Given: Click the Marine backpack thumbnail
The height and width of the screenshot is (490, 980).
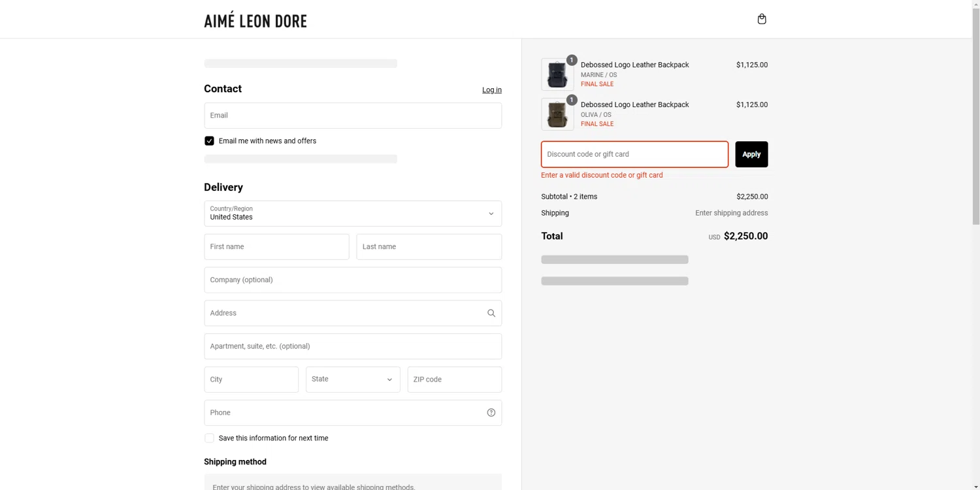Looking at the screenshot, I should pos(557,74).
